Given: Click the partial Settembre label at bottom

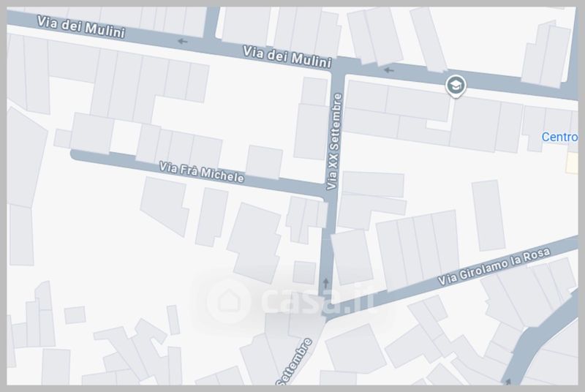Looking at the screenshot, I should click(295, 362).
